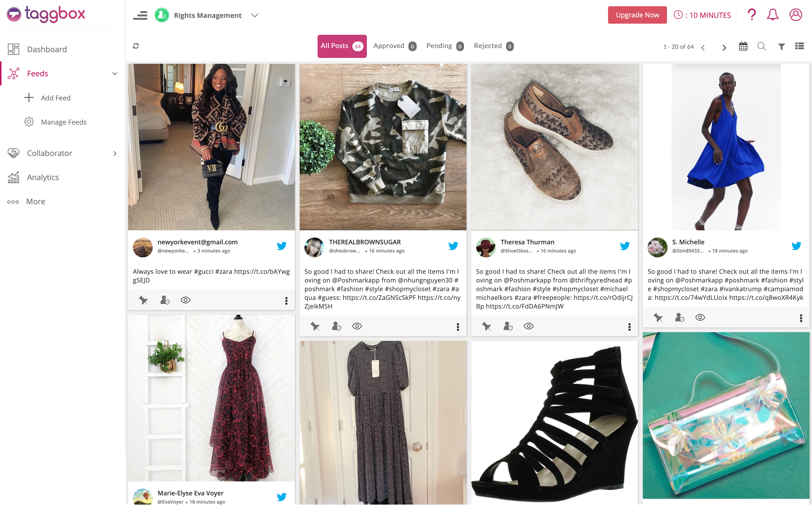Open the notifications bell
This screenshot has height=507, width=812.
[772, 15]
